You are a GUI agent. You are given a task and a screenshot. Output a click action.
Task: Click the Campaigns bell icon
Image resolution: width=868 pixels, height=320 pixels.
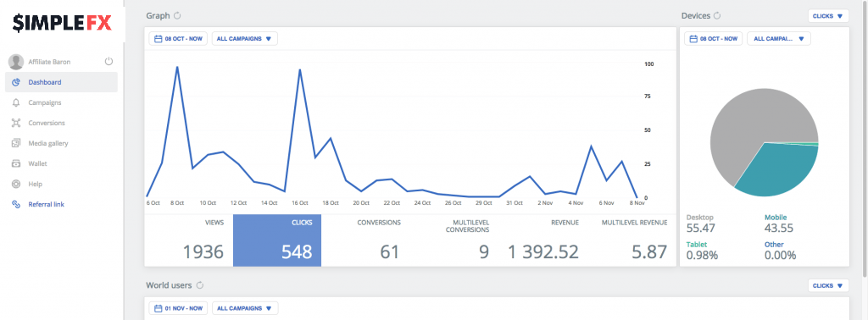click(x=16, y=102)
